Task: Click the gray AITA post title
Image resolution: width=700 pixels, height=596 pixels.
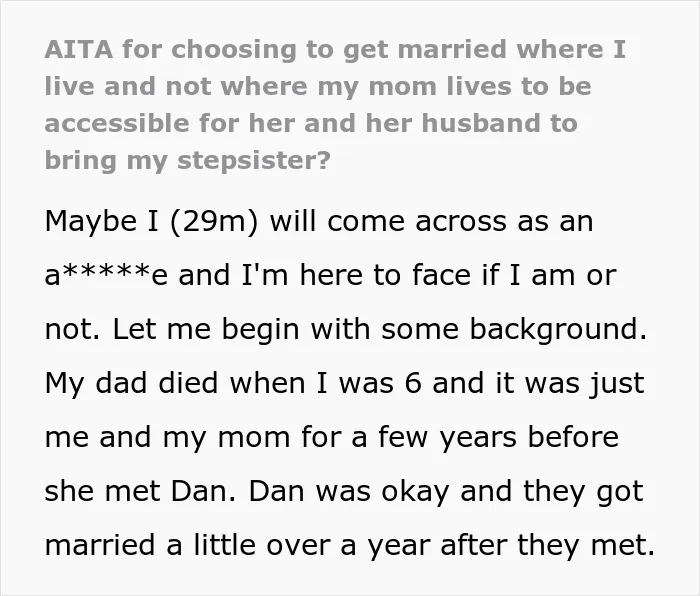Action: click(335, 104)
